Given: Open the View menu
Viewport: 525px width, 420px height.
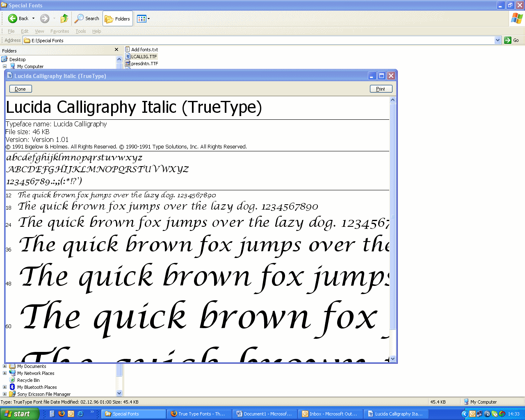Looking at the screenshot, I should pyautogui.click(x=39, y=31).
